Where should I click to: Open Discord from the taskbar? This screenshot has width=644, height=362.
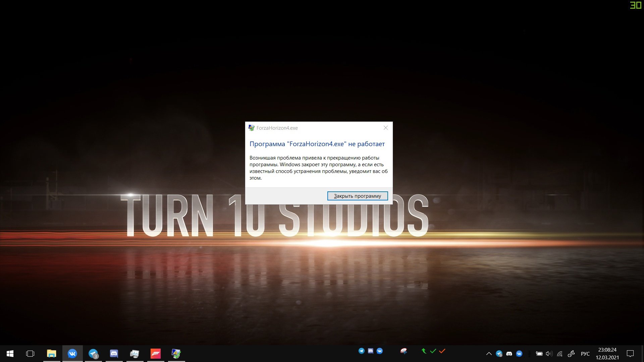tap(114, 354)
